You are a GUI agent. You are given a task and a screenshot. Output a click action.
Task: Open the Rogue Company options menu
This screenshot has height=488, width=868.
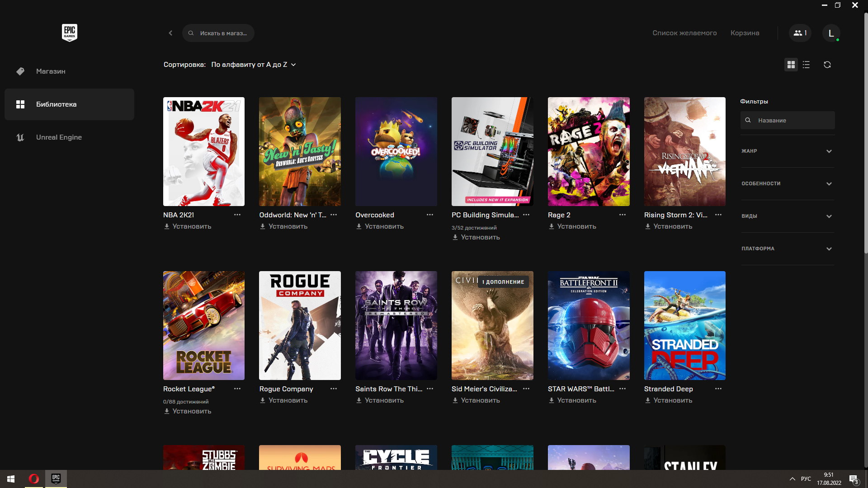click(334, 389)
